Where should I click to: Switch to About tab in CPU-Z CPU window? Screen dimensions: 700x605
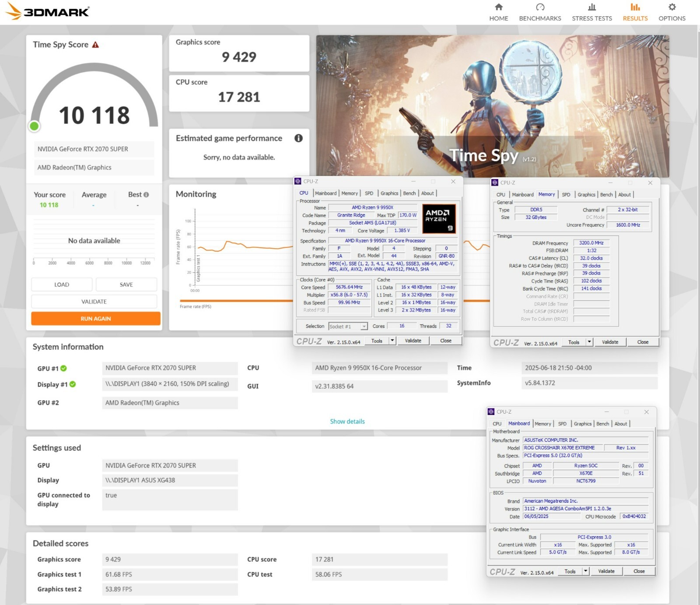(x=427, y=193)
